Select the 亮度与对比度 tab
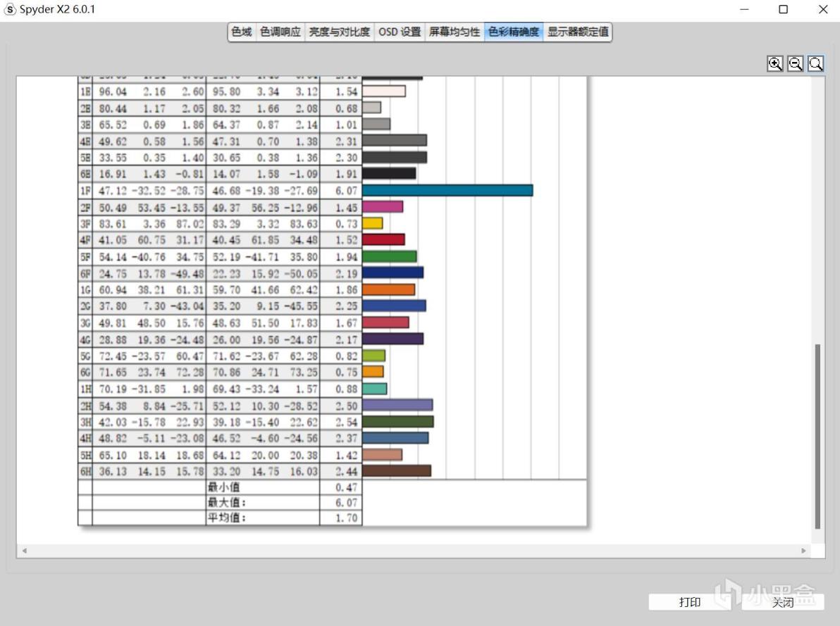Image resolution: width=840 pixels, height=626 pixels. (x=340, y=32)
